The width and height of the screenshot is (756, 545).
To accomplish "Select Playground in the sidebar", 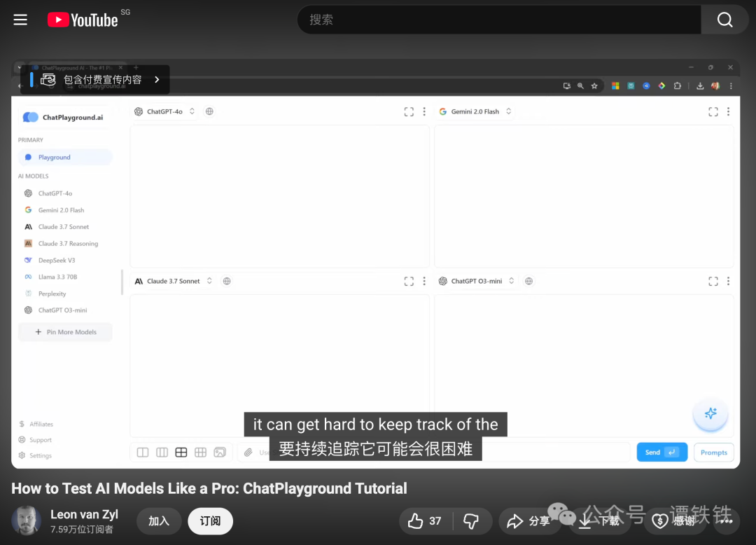I will [x=55, y=158].
